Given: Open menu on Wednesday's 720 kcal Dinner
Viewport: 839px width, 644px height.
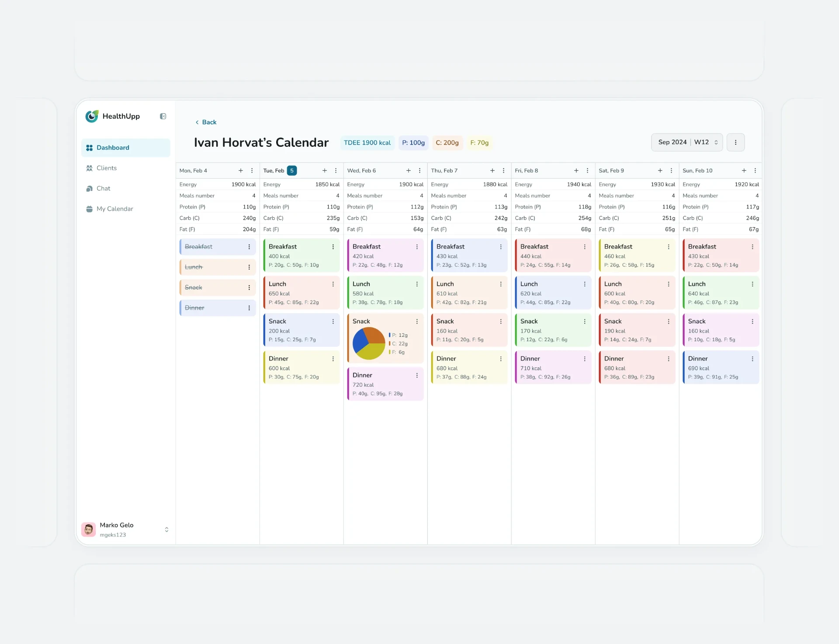Looking at the screenshot, I should click(417, 376).
